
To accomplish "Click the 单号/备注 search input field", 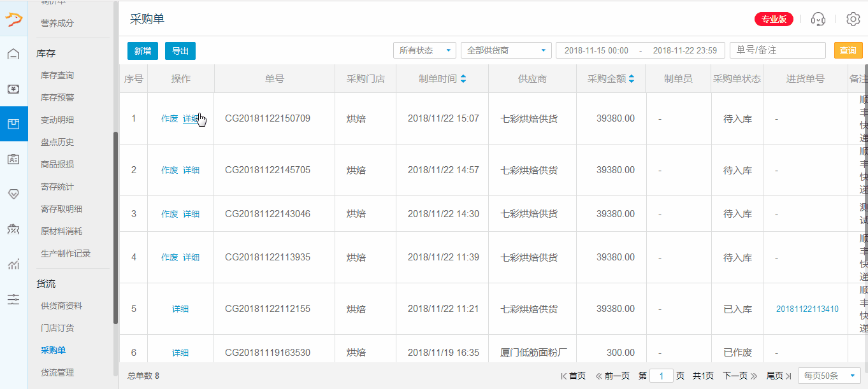I will (778, 50).
